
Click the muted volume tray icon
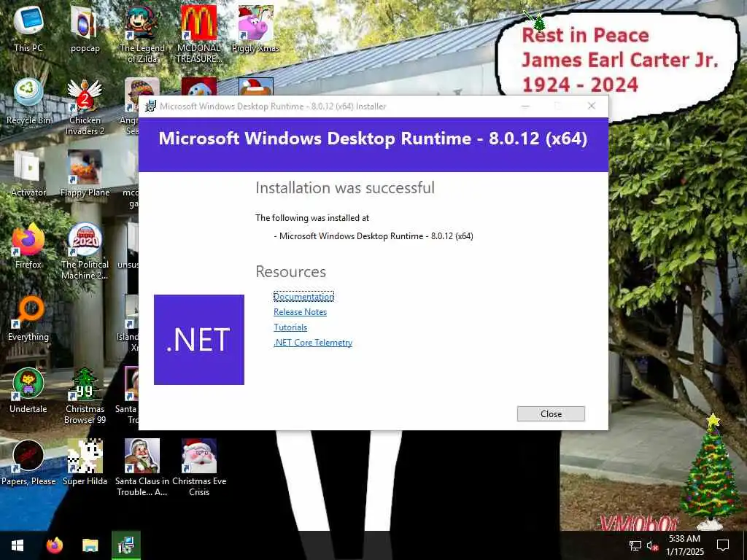click(x=651, y=545)
